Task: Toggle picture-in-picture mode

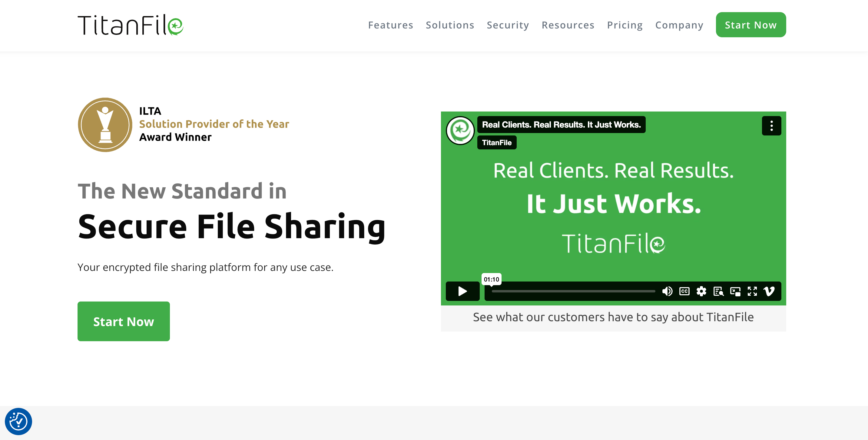Action: click(735, 291)
